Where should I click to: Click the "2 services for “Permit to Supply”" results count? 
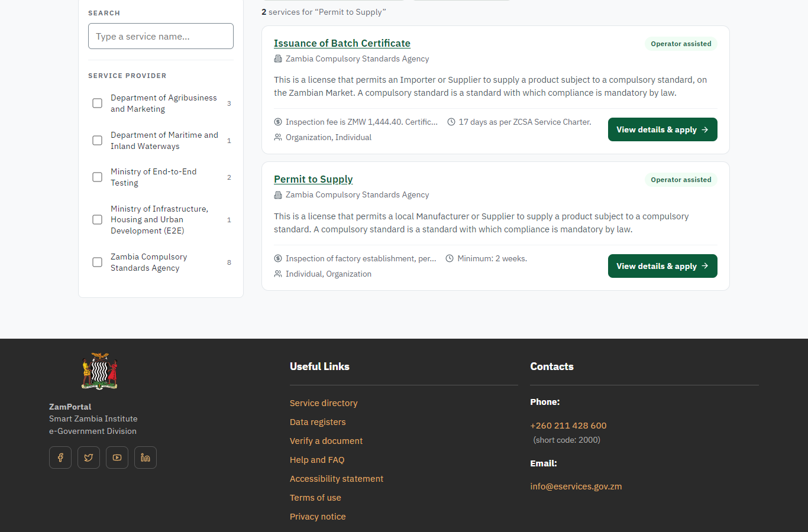tap(324, 12)
